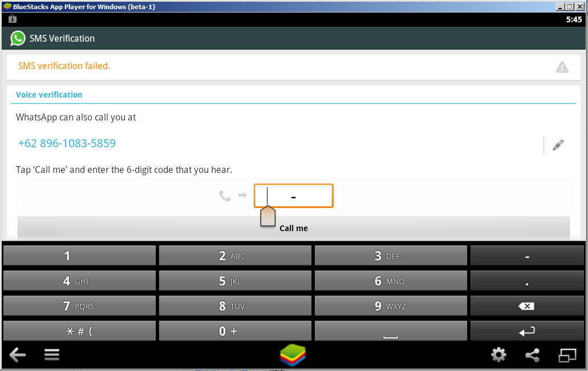
Task: Tap the Call me button
Action: 294,228
